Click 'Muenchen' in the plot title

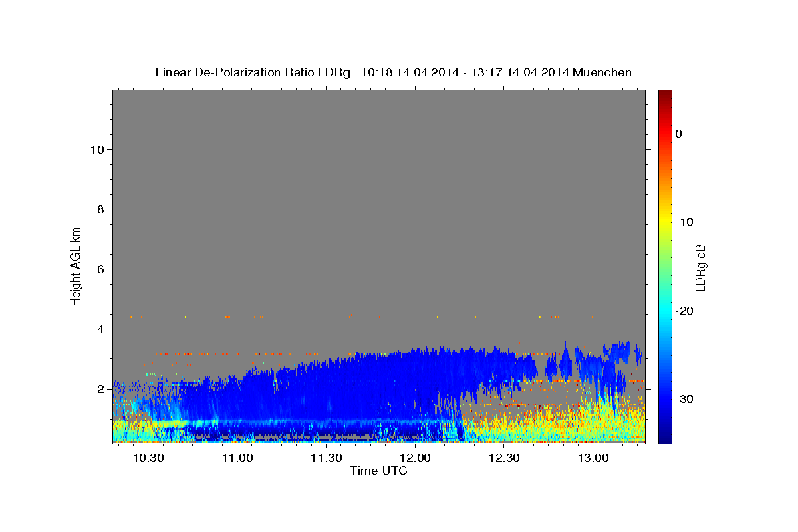click(x=602, y=72)
